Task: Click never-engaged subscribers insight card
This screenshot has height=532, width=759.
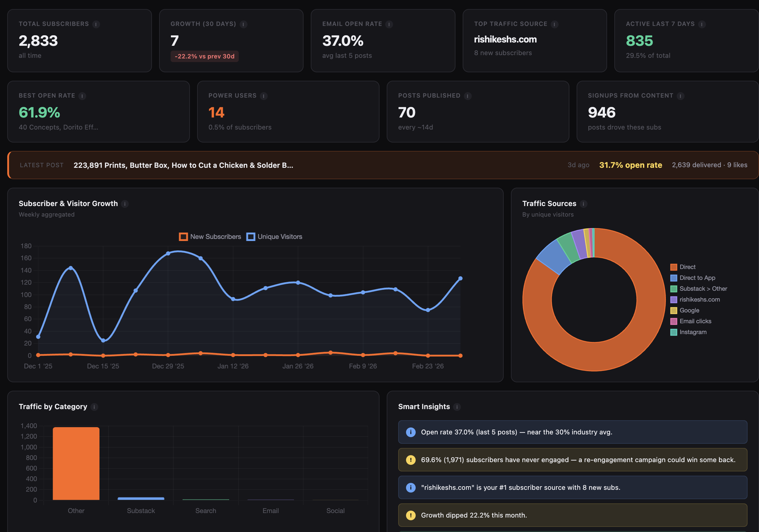Action: pos(572,460)
